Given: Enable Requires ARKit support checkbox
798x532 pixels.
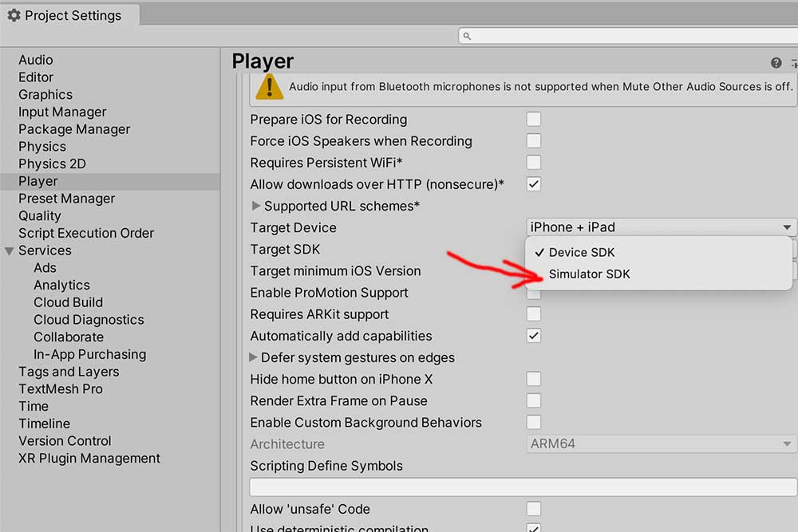Looking at the screenshot, I should pyautogui.click(x=533, y=314).
